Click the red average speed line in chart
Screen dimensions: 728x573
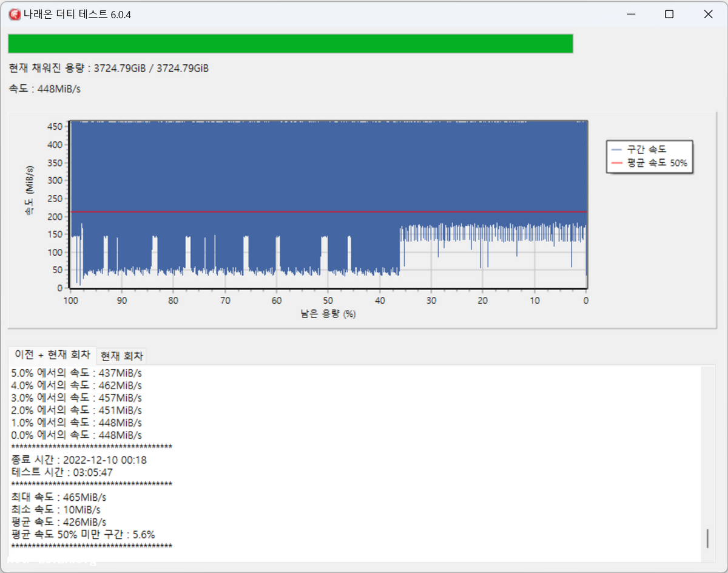pos(328,212)
